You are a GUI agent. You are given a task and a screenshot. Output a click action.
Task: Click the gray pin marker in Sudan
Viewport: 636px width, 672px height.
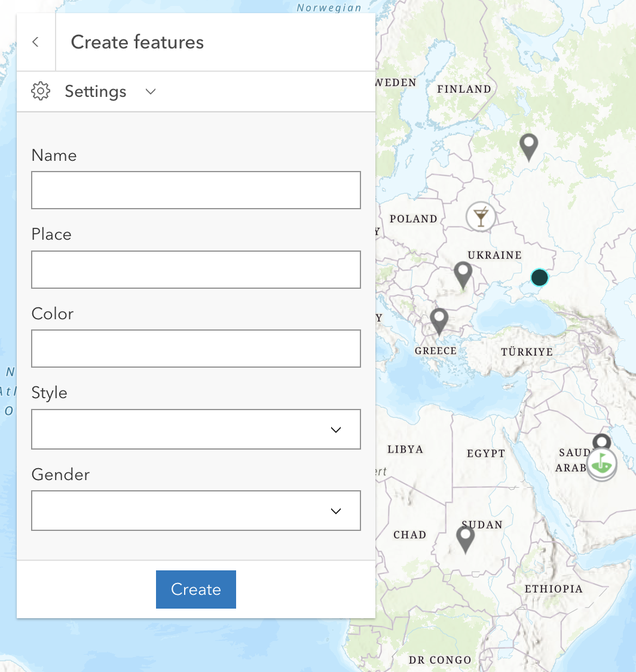pos(465,538)
